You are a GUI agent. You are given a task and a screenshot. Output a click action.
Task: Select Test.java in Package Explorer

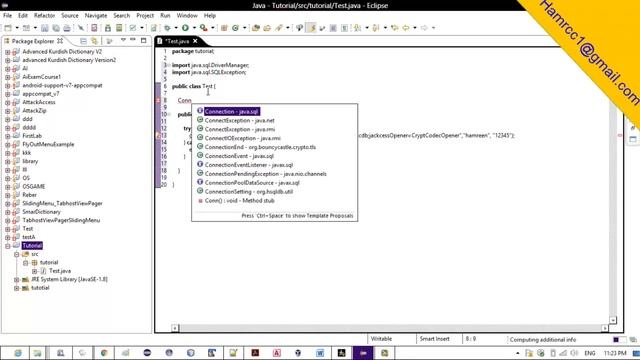60,271
